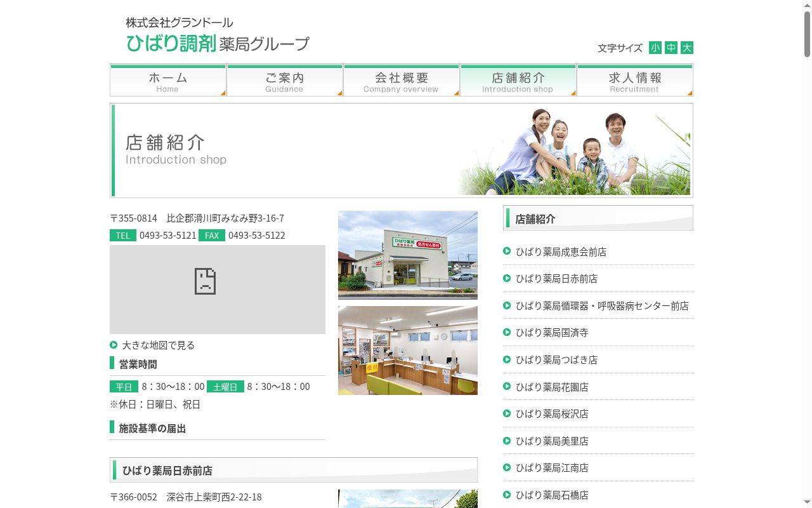812x508 pixels.
Task: Set text size to large (大)
Action: [x=687, y=48]
